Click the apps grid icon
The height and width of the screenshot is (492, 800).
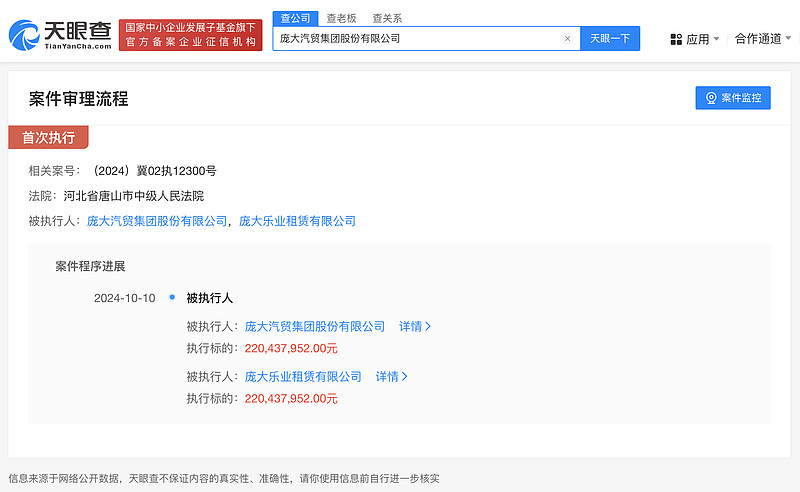(676, 39)
